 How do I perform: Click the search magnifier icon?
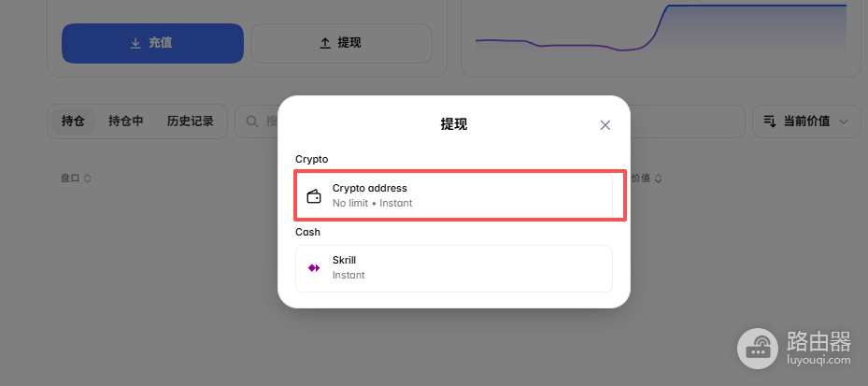click(x=252, y=122)
